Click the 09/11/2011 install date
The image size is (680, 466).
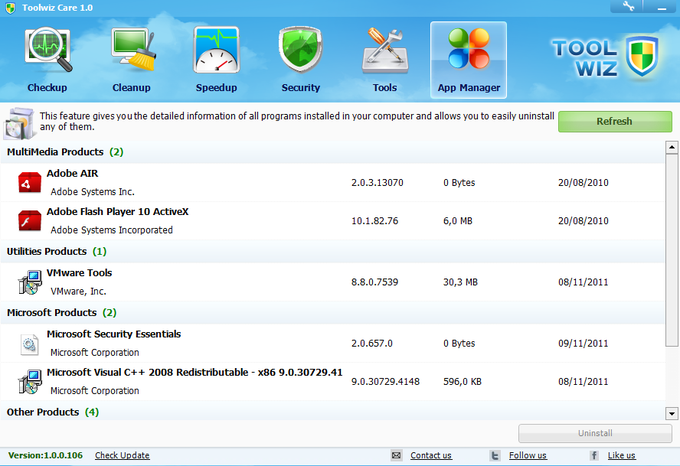pyautogui.click(x=583, y=343)
